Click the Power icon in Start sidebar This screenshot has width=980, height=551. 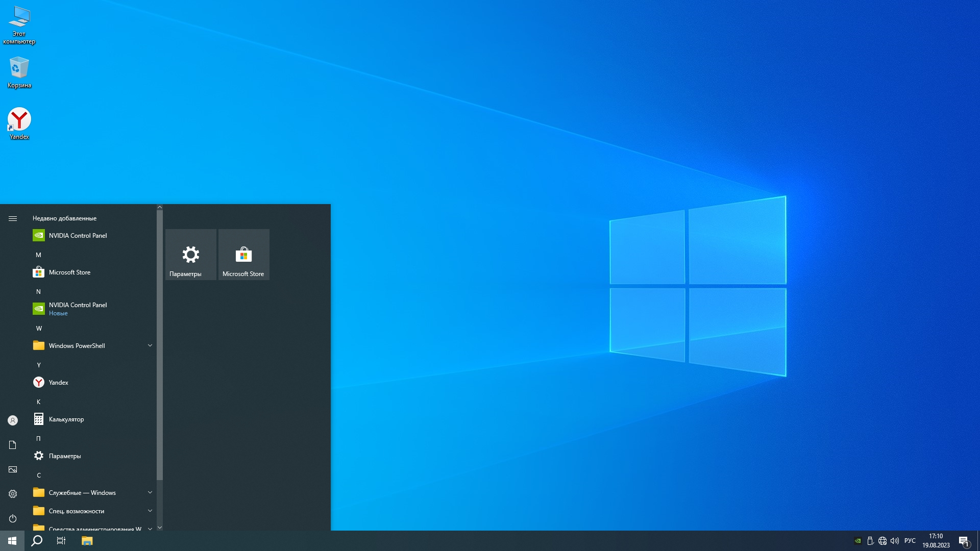click(x=13, y=518)
